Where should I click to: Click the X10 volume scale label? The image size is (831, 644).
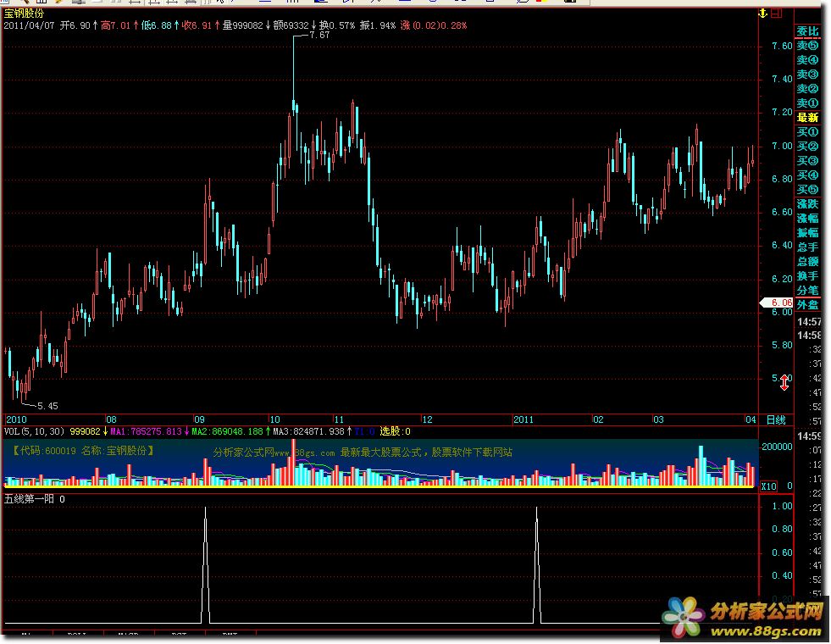(768, 486)
